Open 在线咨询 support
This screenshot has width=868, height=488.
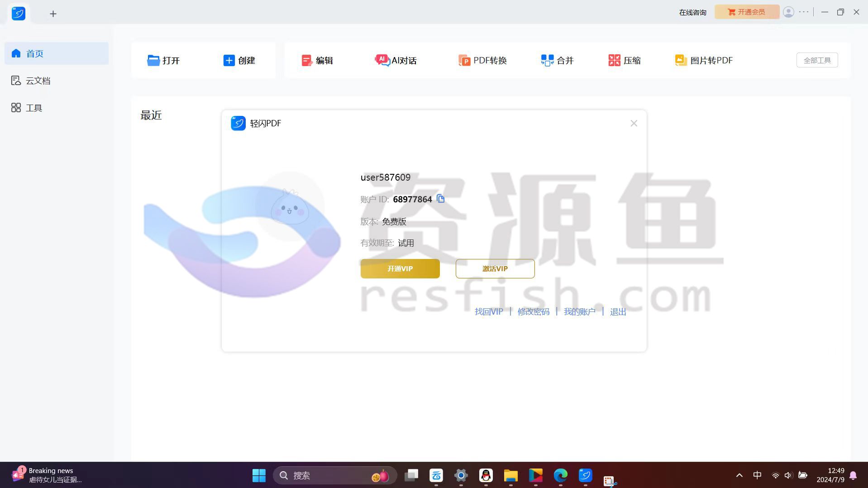click(692, 12)
